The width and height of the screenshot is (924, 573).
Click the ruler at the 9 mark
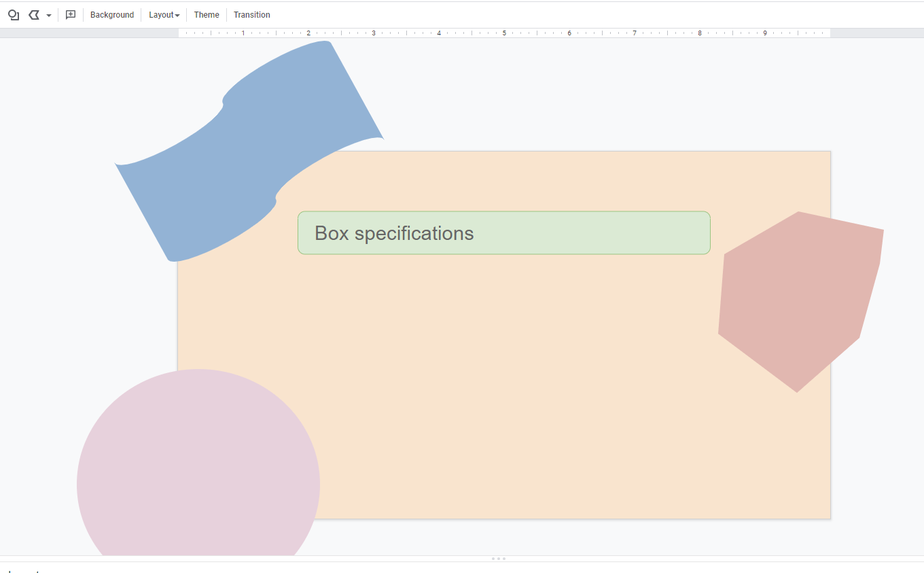765,33
